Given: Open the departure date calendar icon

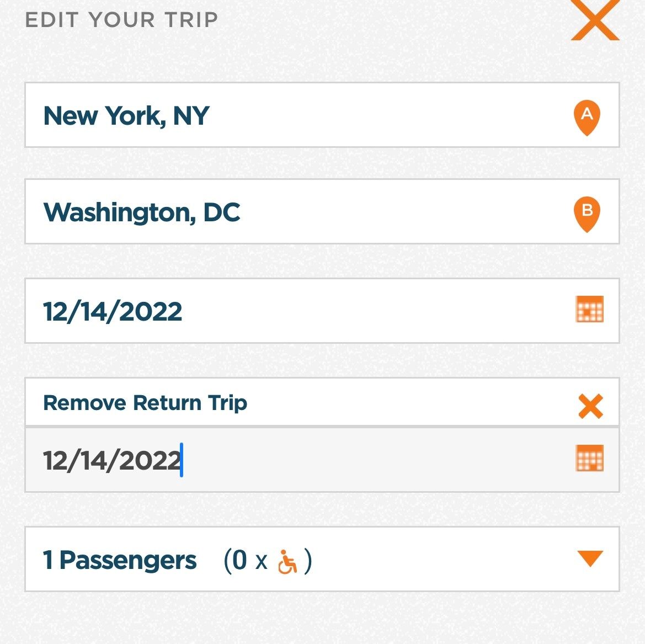Looking at the screenshot, I should tap(589, 309).
